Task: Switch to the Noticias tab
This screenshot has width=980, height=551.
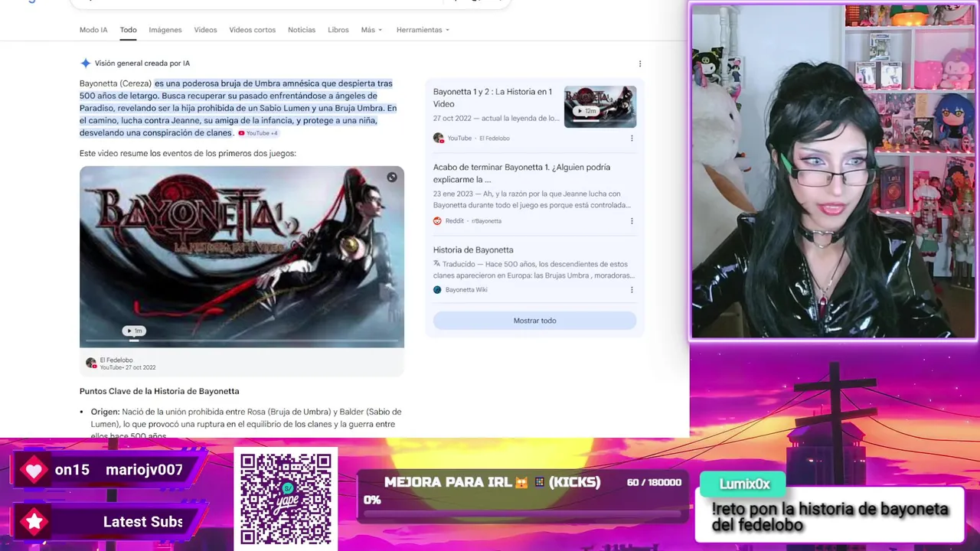Action: pyautogui.click(x=302, y=30)
